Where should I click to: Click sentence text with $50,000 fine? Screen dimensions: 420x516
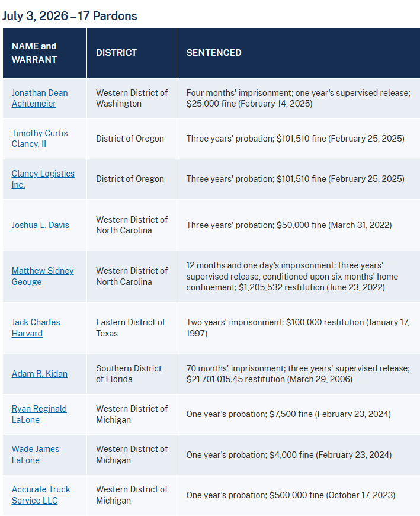pyautogui.click(x=289, y=225)
